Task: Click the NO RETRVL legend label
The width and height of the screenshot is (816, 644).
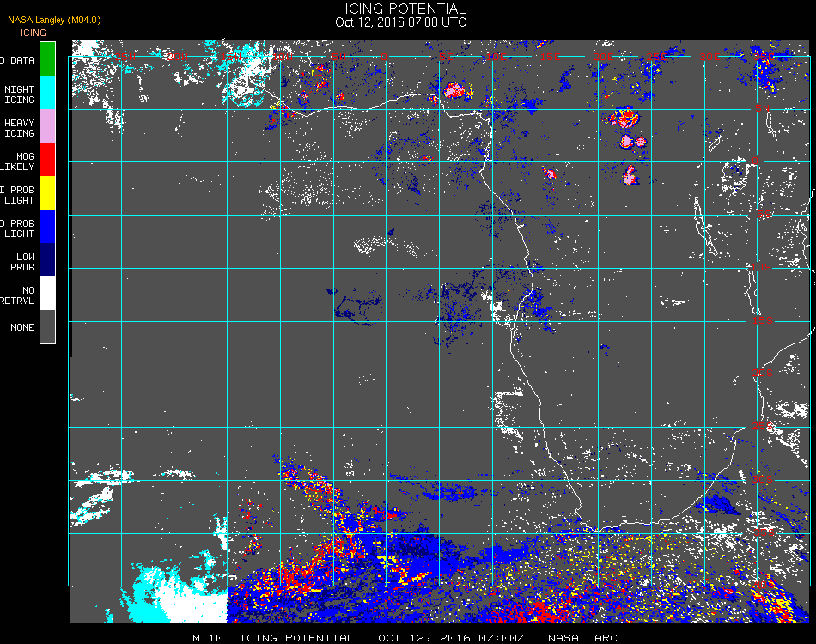Action: pos(18,295)
